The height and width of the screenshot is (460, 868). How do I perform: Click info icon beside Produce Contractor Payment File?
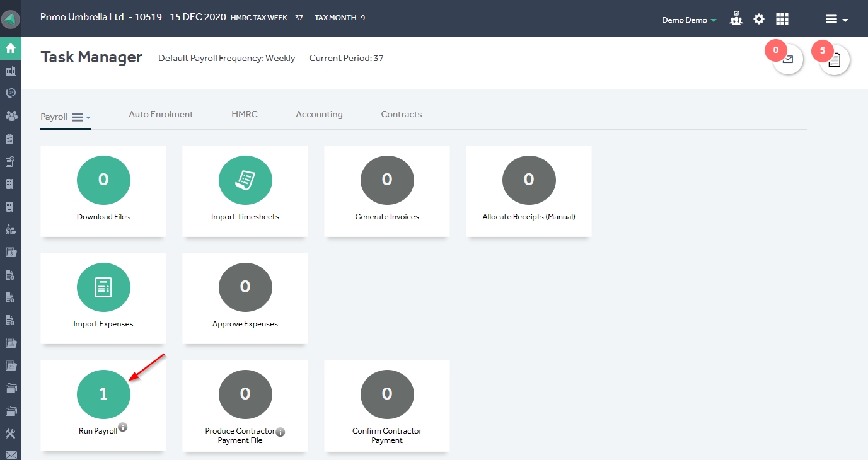pyautogui.click(x=281, y=432)
